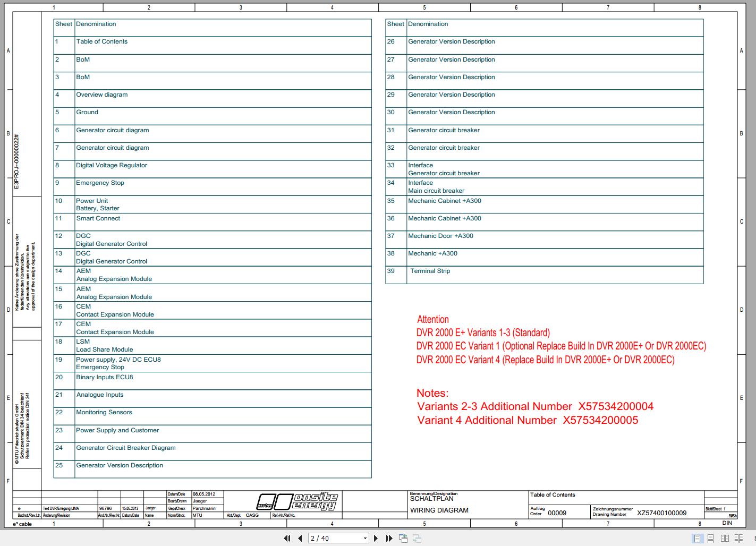The image size is (756, 546).
Task: Click the previous view navigation icon
Action: click(403, 538)
